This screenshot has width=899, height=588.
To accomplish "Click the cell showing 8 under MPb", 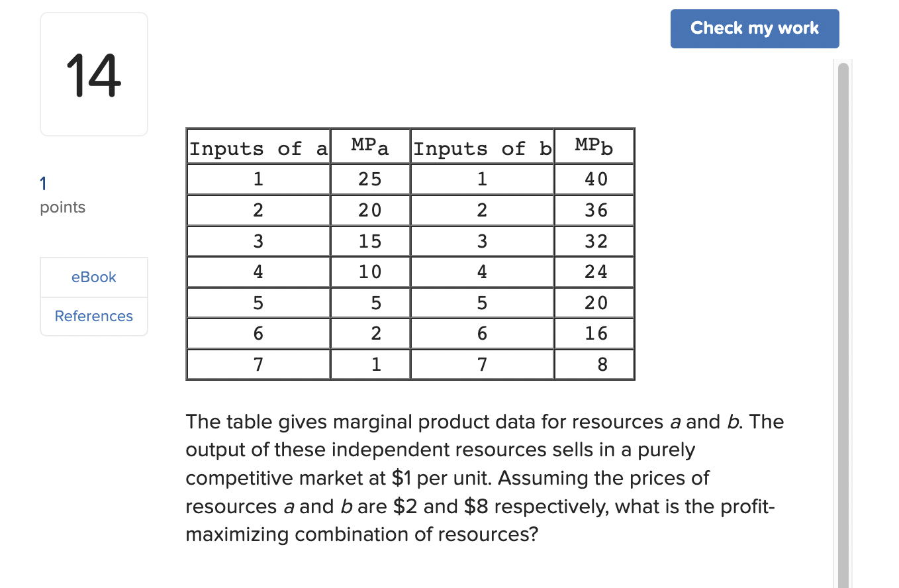I will point(593,364).
